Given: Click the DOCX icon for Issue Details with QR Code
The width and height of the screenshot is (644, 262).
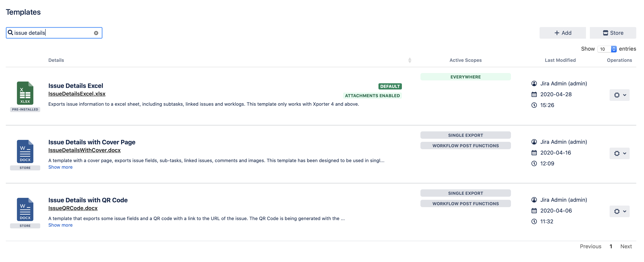Looking at the screenshot, I should coord(25,209).
